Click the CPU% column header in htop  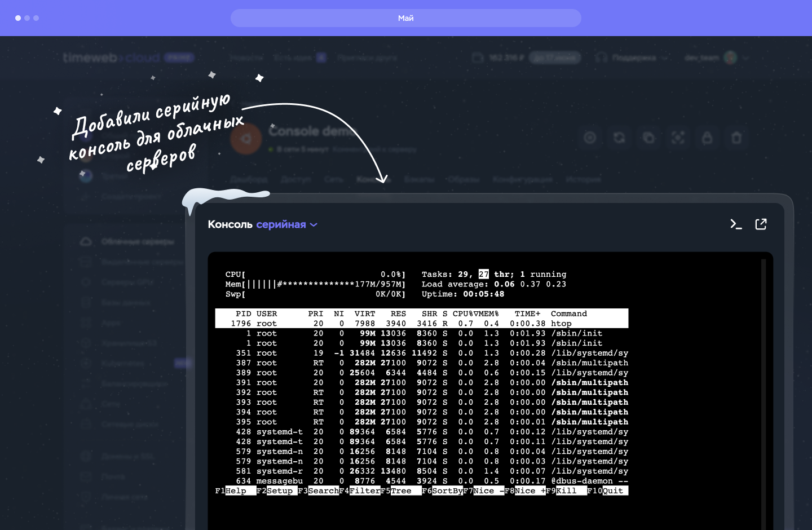click(x=462, y=313)
